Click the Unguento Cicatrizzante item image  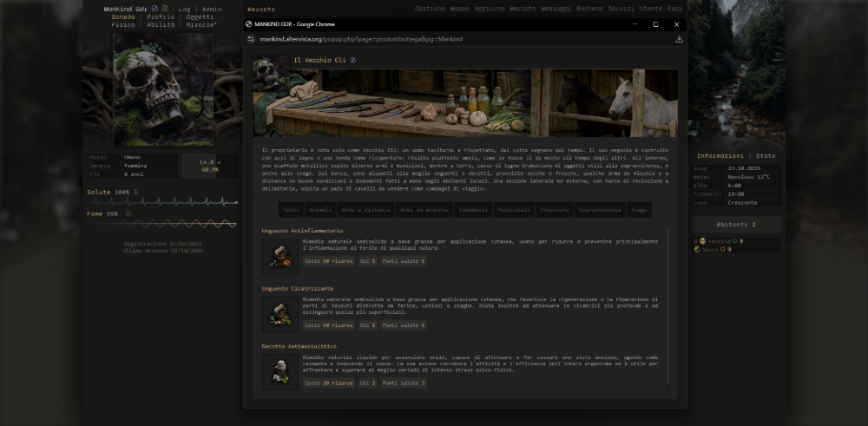[x=280, y=314]
